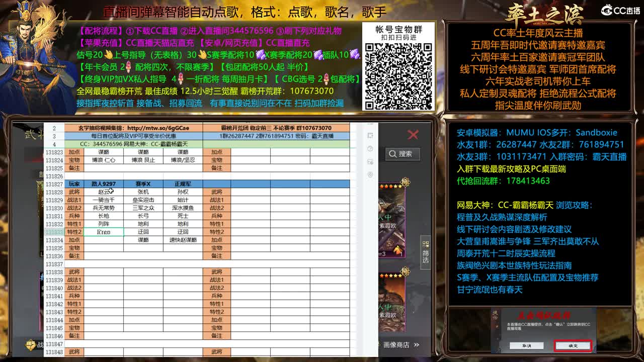This screenshot has height=362, width=644.
Task: Select the 正规军 header cell
Action: (183, 184)
